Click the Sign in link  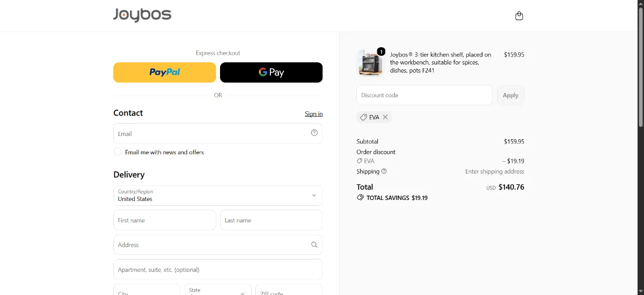pyautogui.click(x=314, y=114)
